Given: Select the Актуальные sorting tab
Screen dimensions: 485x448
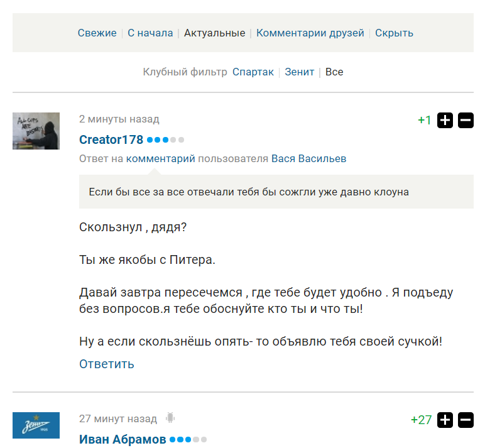Looking at the screenshot, I should coord(215,33).
